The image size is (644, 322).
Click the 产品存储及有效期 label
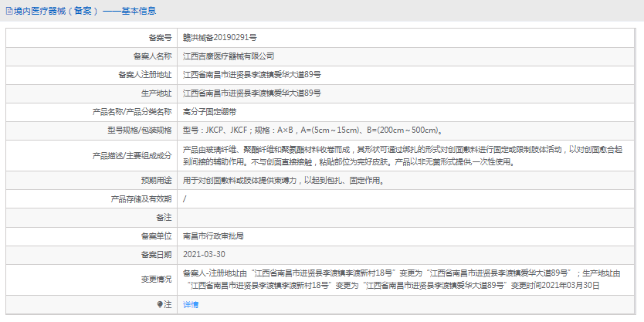[141, 199]
